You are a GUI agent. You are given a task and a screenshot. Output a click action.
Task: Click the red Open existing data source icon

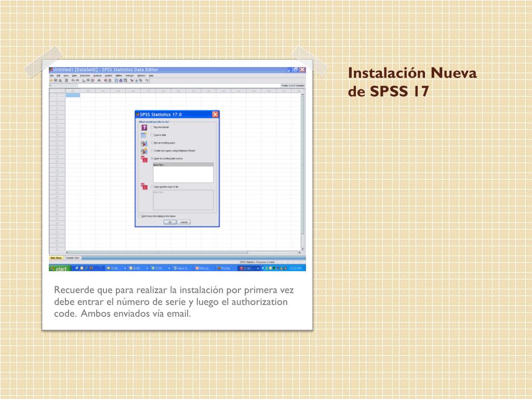coord(144,159)
